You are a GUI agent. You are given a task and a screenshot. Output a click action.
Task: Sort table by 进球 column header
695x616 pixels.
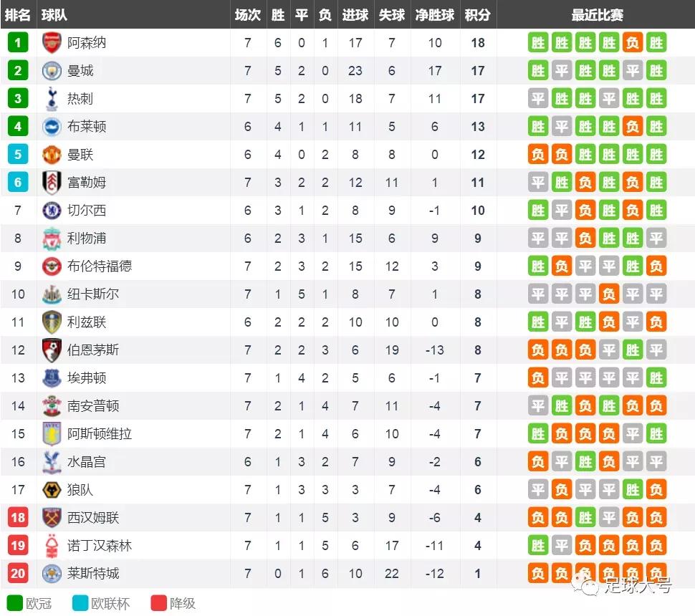tap(355, 15)
